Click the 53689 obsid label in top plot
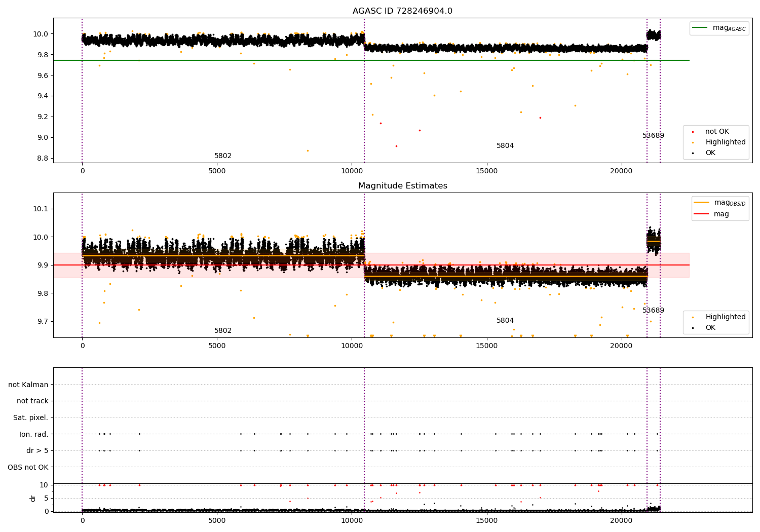Image resolution: width=760 pixels, height=532 pixels. [x=654, y=136]
